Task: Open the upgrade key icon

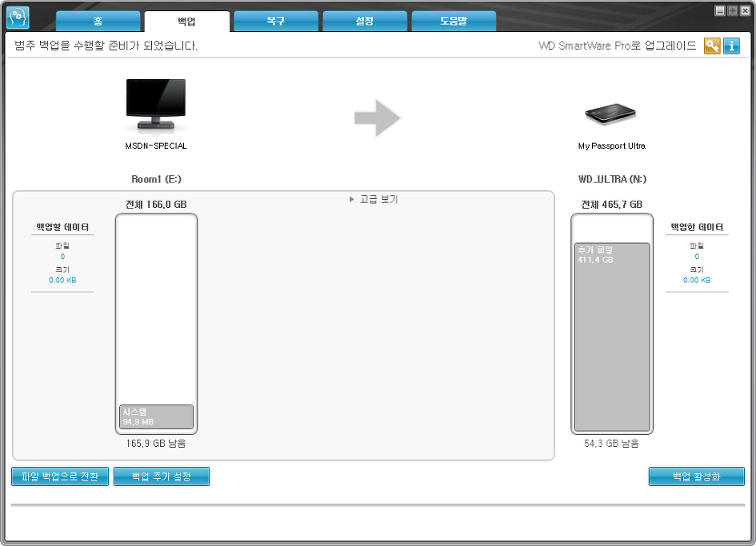Action: [712, 46]
